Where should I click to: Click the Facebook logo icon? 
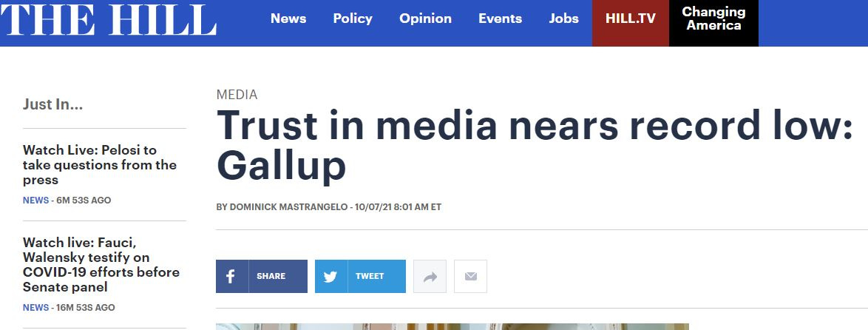tap(230, 276)
